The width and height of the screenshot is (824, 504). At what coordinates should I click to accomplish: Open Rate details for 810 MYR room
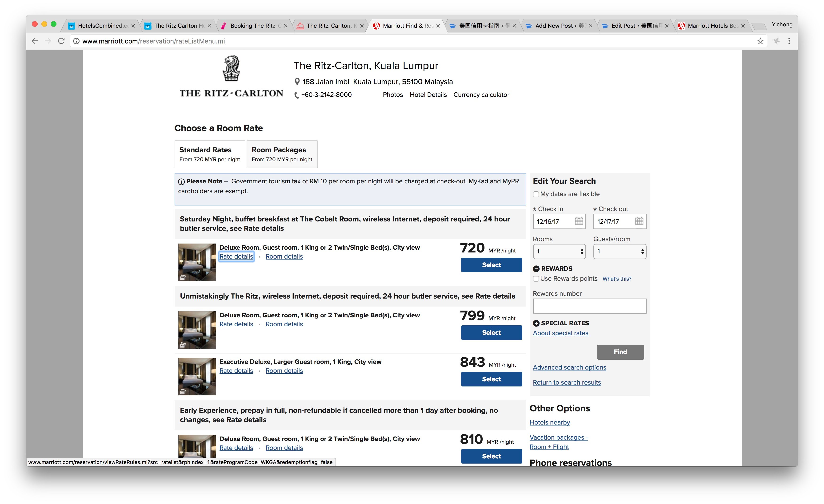[x=236, y=448]
